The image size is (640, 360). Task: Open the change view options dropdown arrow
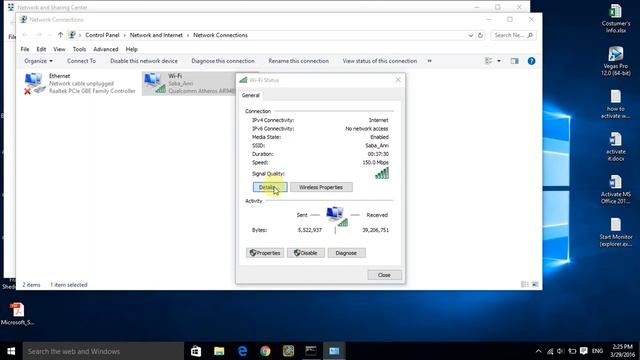point(499,61)
